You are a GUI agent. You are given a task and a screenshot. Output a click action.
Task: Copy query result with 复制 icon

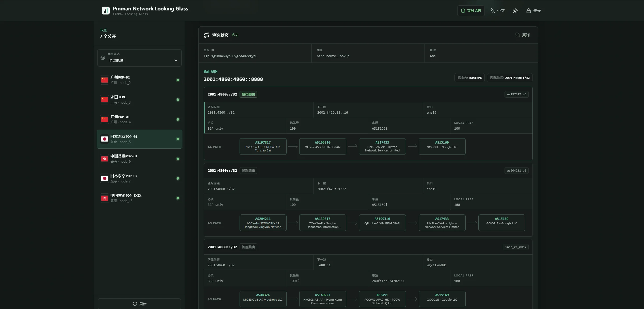(523, 35)
